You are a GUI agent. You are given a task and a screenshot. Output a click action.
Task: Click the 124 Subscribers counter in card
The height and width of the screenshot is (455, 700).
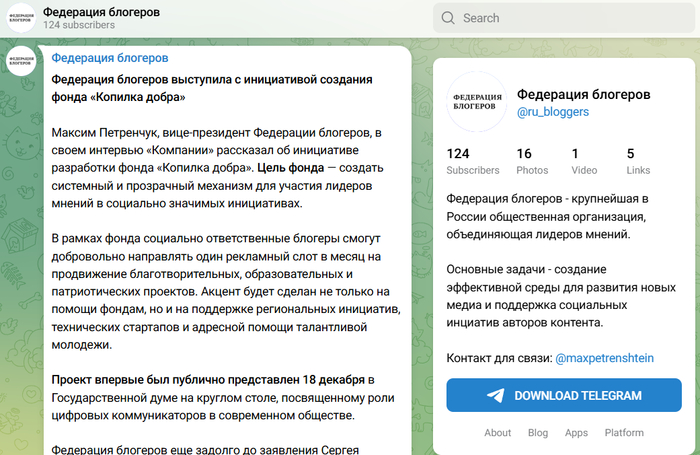click(x=473, y=162)
